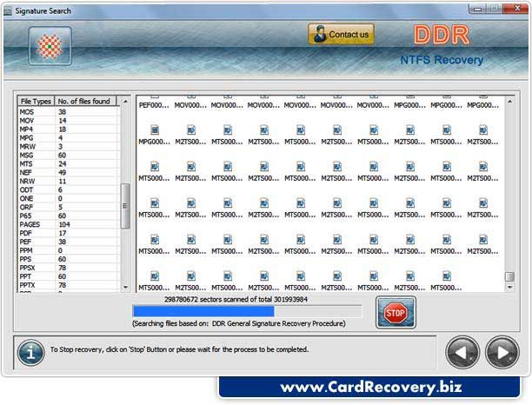Select the PPM file type row
Image resolution: width=532 pixels, height=405 pixels.
(69, 250)
